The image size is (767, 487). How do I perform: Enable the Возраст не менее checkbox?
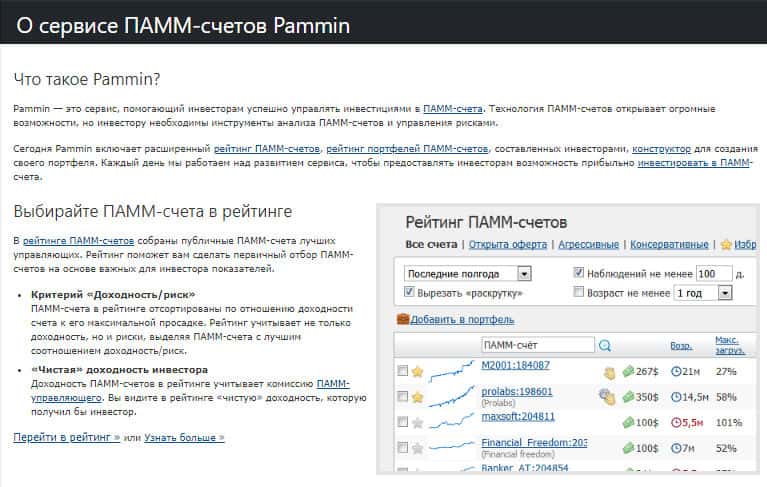[579, 292]
